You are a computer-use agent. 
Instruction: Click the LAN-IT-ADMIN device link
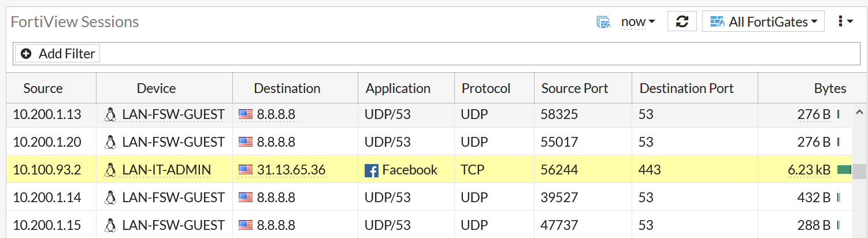pyautogui.click(x=166, y=170)
